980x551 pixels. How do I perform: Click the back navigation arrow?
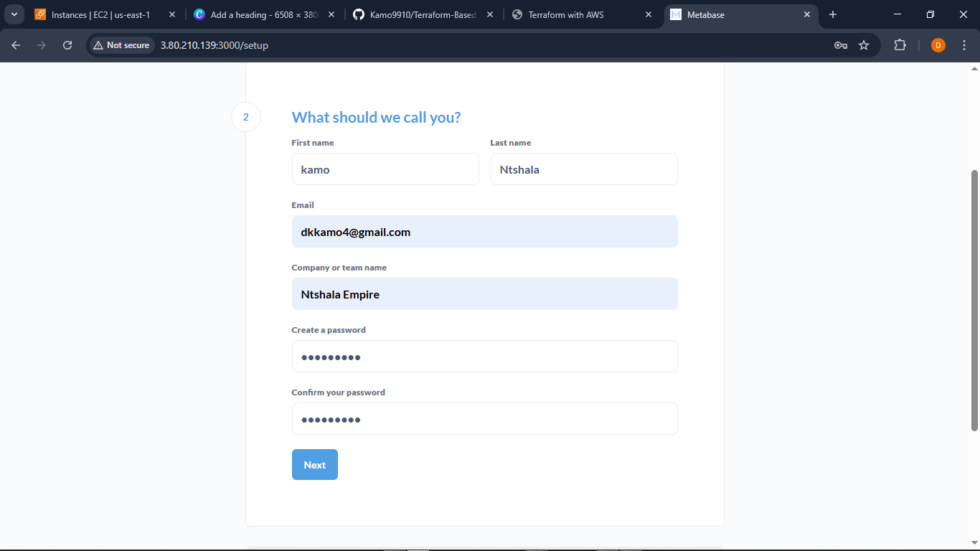click(16, 45)
